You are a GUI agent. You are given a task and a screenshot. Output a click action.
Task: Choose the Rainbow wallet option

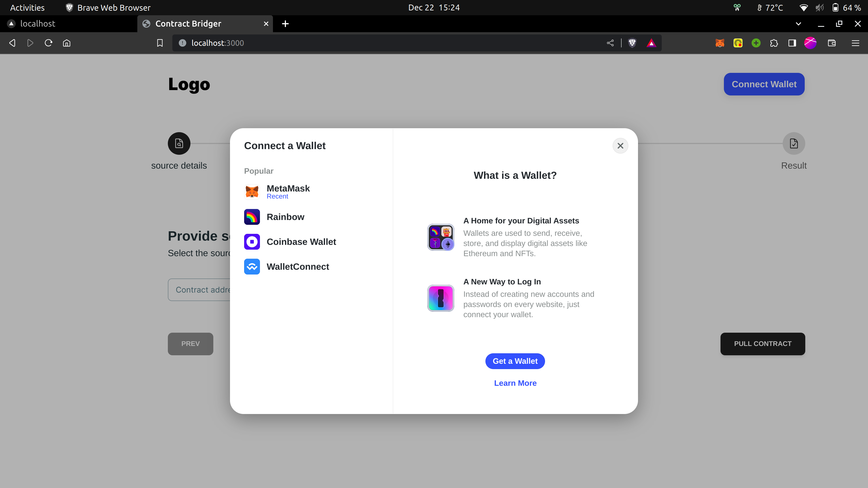(285, 217)
